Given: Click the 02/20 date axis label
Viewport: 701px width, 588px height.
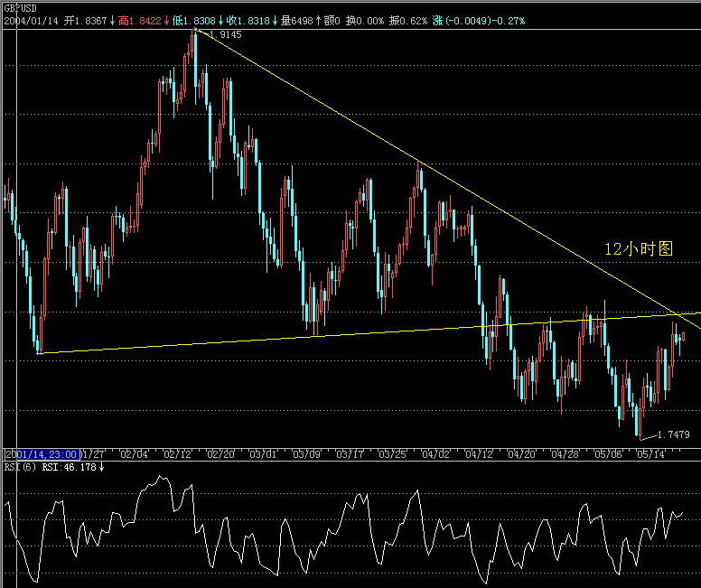Looking at the screenshot, I should point(220,454).
